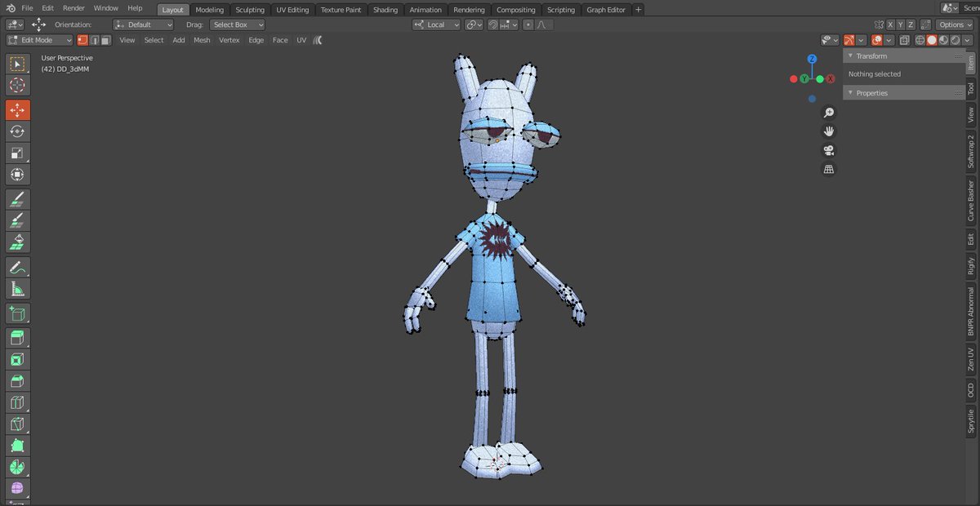Open the editor type dropdown
The width and height of the screenshot is (980, 506).
16,24
